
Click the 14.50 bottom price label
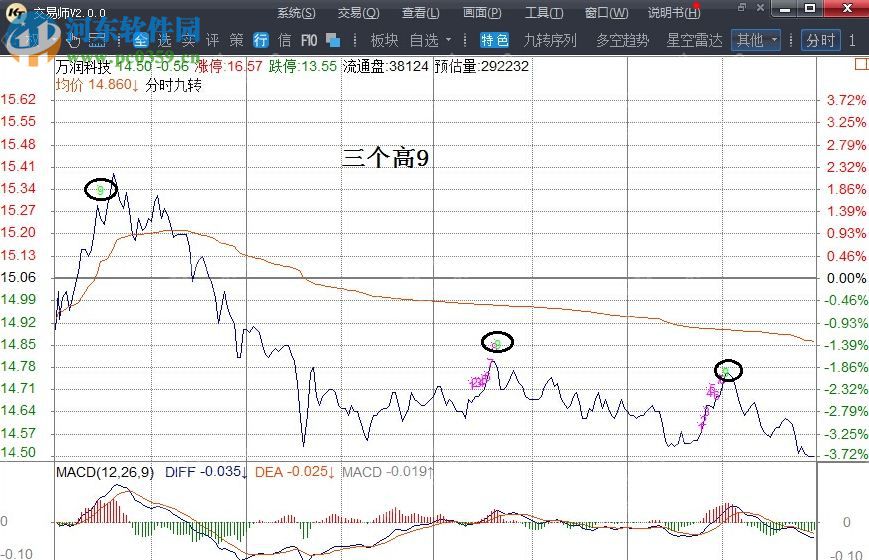coord(18,452)
